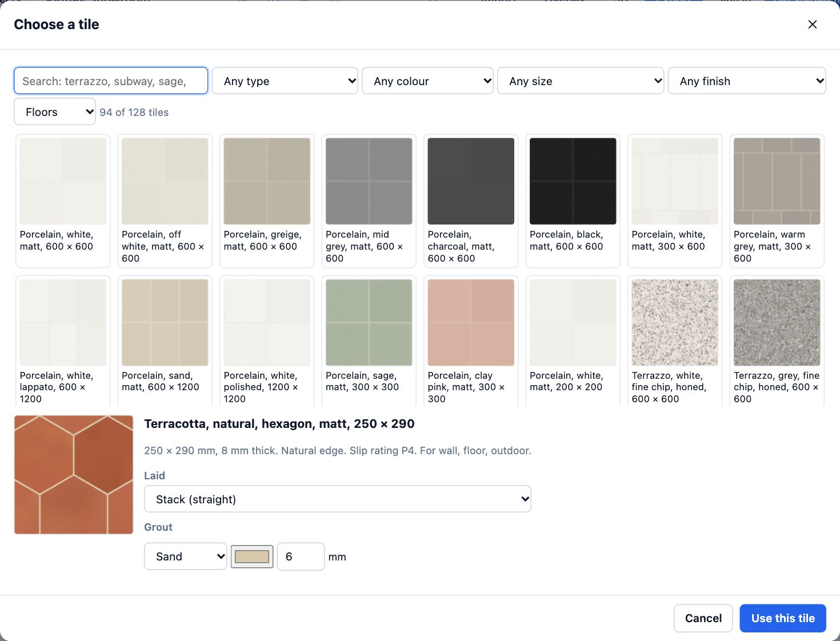Screen dimensions: 840x641
Task: Open the Laid pattern dropdown
Action: [x=338, y=499]
